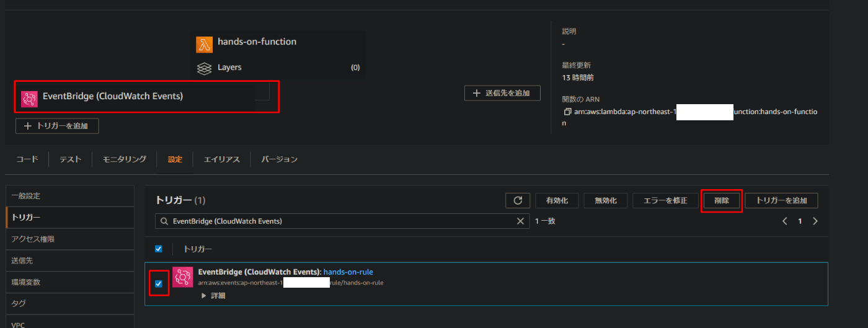868x328 pixels.
Task: Click the page number 1 in pagination
Action: click(x=800, y=221)
